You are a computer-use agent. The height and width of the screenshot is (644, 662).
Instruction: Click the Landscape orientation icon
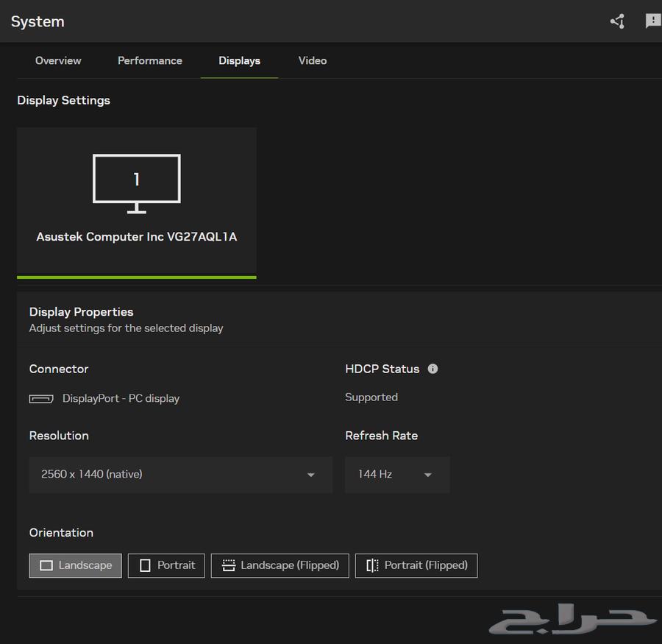pos(46,565)
